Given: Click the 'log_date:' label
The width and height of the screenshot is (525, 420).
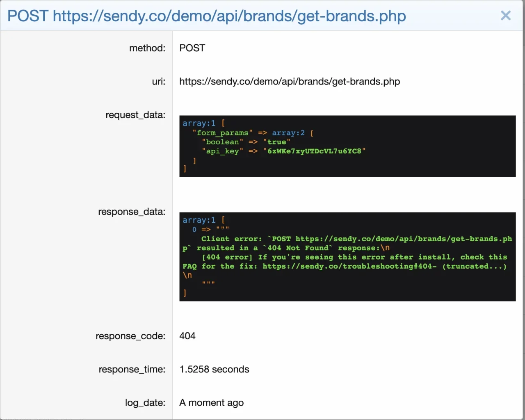Looking at the screenshot, I should click(x=145, y=403).
